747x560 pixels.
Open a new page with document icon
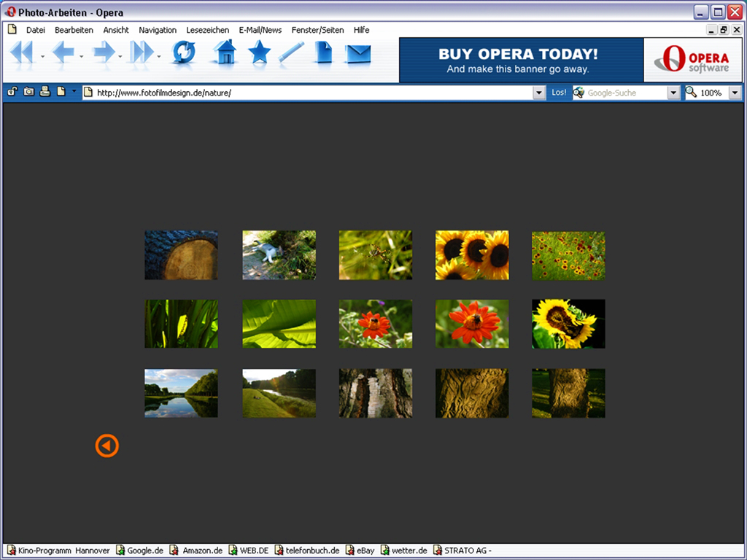point(323,52)
